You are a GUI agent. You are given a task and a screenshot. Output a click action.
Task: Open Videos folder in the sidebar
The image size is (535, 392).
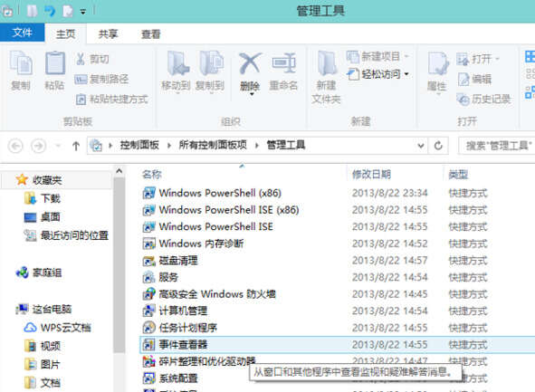[51, 346]
